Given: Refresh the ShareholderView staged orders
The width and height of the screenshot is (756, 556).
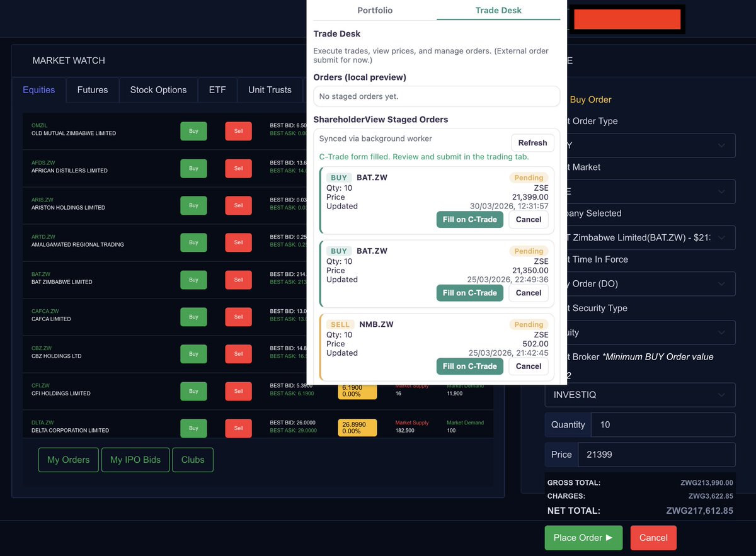Looking at the screenshot, I should coord(532,143).
